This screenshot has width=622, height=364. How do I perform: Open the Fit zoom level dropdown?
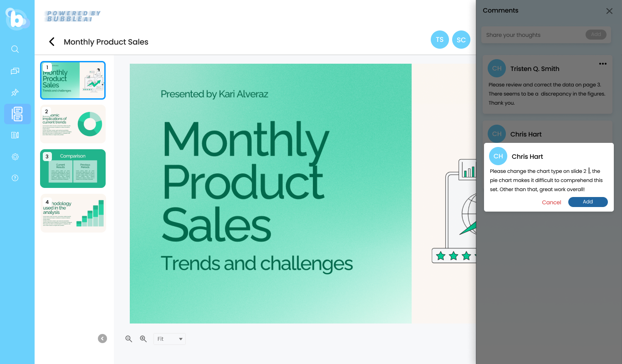[169, 339]
